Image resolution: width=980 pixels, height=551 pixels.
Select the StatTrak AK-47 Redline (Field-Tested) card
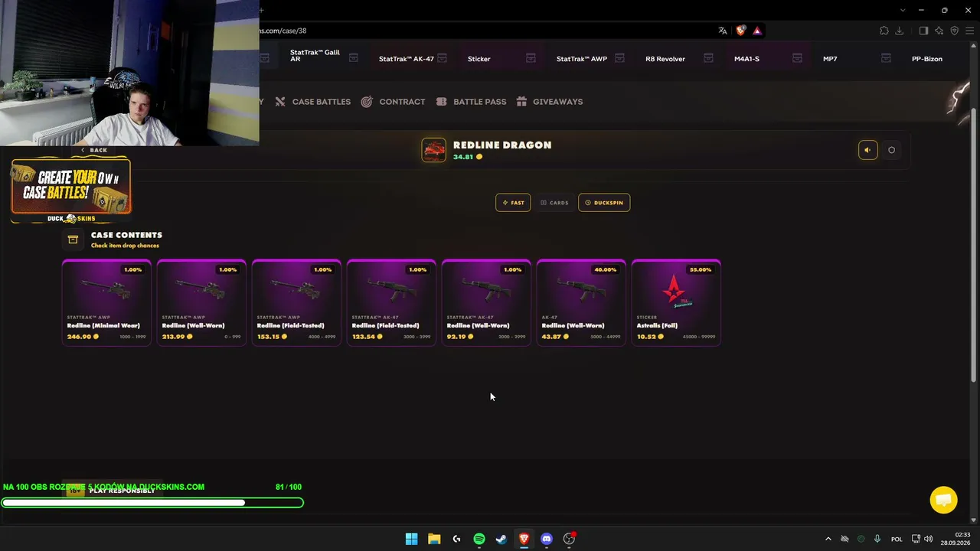pos(391,303)
